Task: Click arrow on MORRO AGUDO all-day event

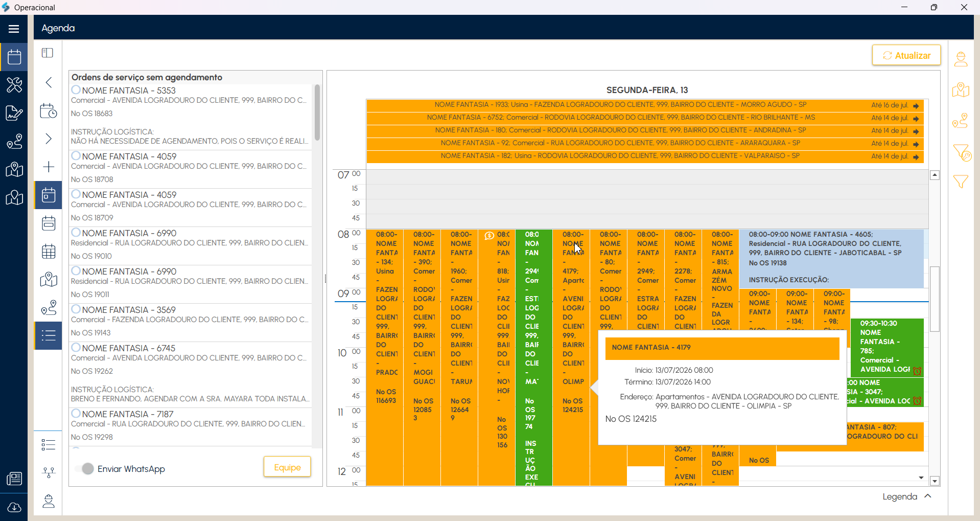Action: click(916, 106)
